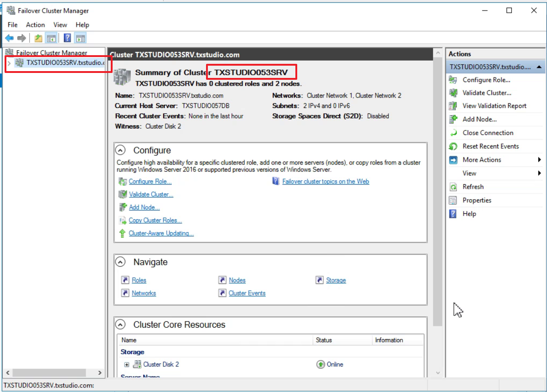Click shortcut icon next to Cluster Events
Image resolution: width=547 pixels, height=392 pixels.
tap(222, 293)
